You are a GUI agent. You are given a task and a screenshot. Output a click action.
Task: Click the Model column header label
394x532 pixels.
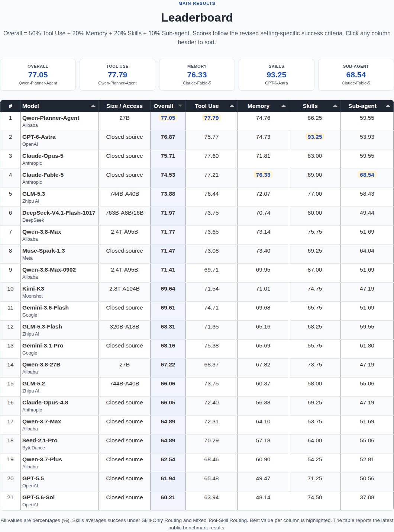pos(30,106)
